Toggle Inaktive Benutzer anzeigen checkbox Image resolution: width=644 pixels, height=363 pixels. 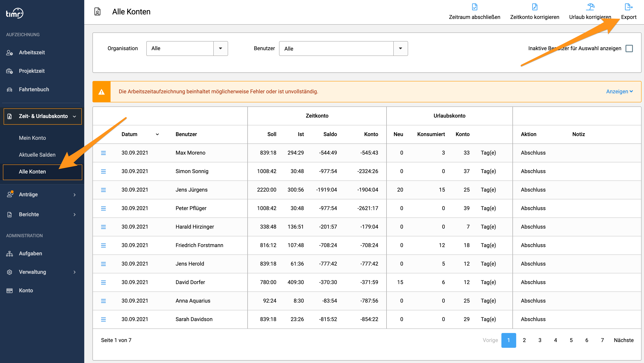(629, 48)
